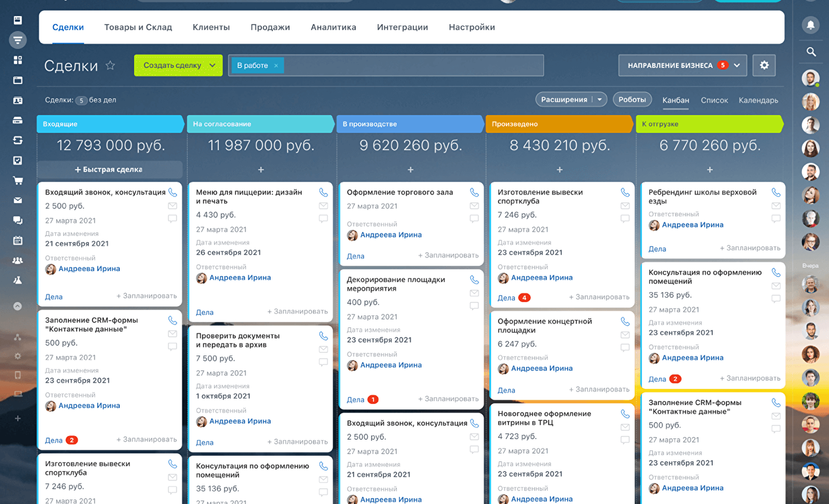829x504 pixels.
Task: Click phone icon on Заполнение CRM-формы Входящие card
Action: [x=172, y=320]
